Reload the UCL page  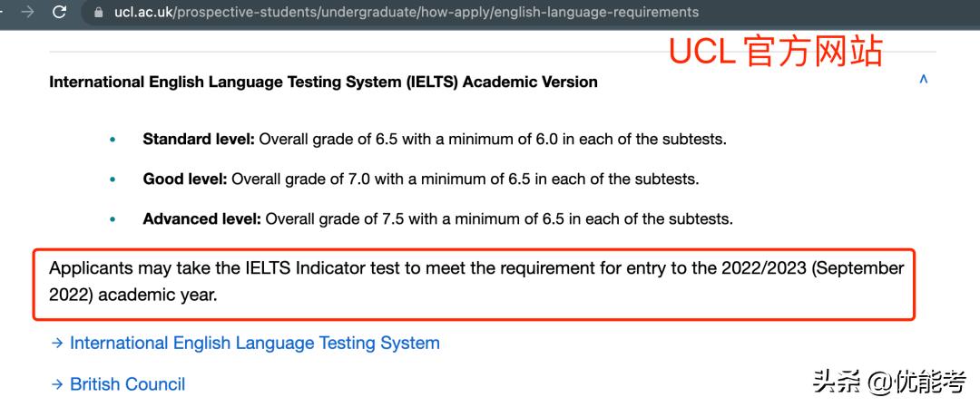(x=60, y=12)
